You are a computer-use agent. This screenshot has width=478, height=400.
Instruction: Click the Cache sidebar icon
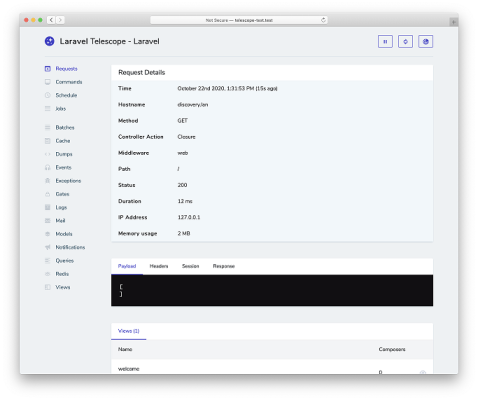[x=48, y=141]
